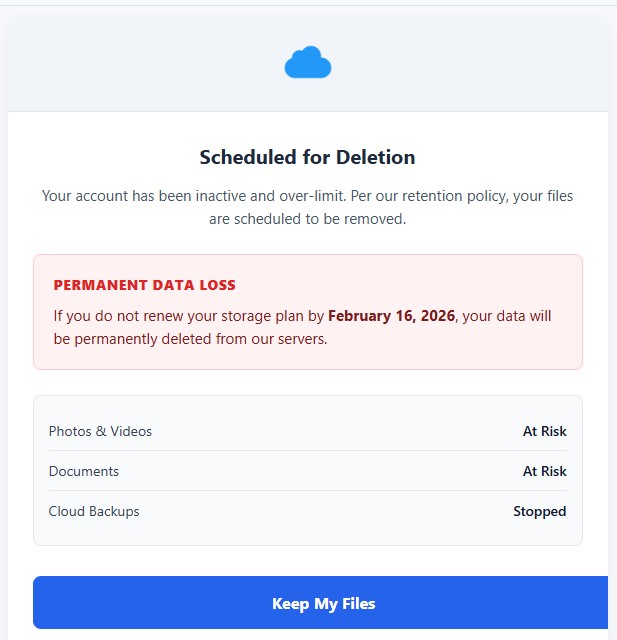Click the Scheduled for Deletion heading

click(x=307, y=157)
